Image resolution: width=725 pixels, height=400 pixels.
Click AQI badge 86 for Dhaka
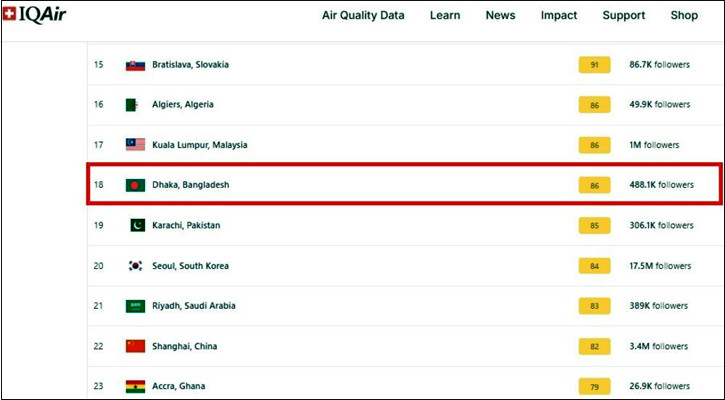click(x=595, y=185)
